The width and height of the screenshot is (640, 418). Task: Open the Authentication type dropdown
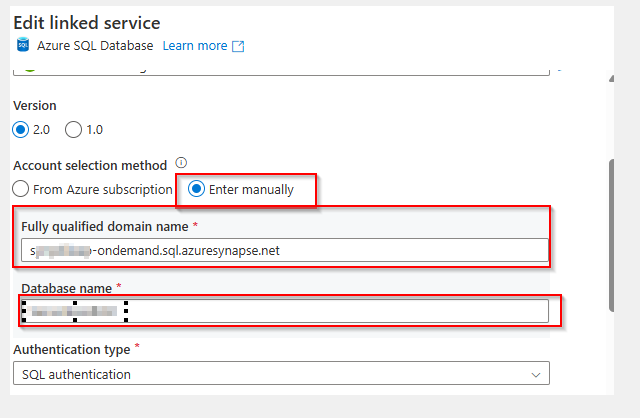point(281,373)
